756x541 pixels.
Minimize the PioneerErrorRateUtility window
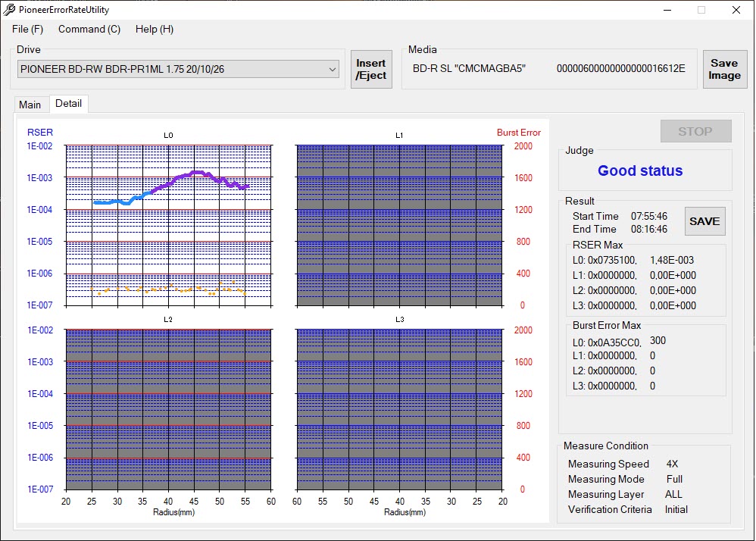667,10
